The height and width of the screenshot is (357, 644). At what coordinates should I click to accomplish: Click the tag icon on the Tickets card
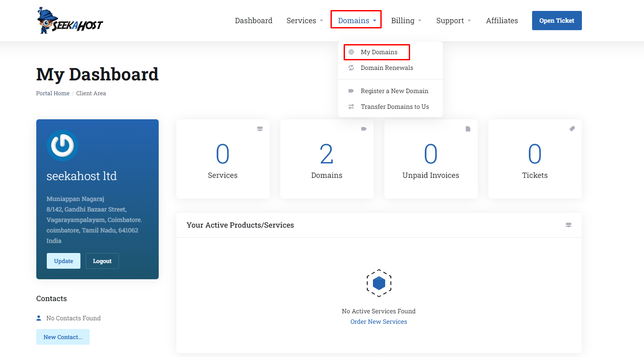click(572, 128)
